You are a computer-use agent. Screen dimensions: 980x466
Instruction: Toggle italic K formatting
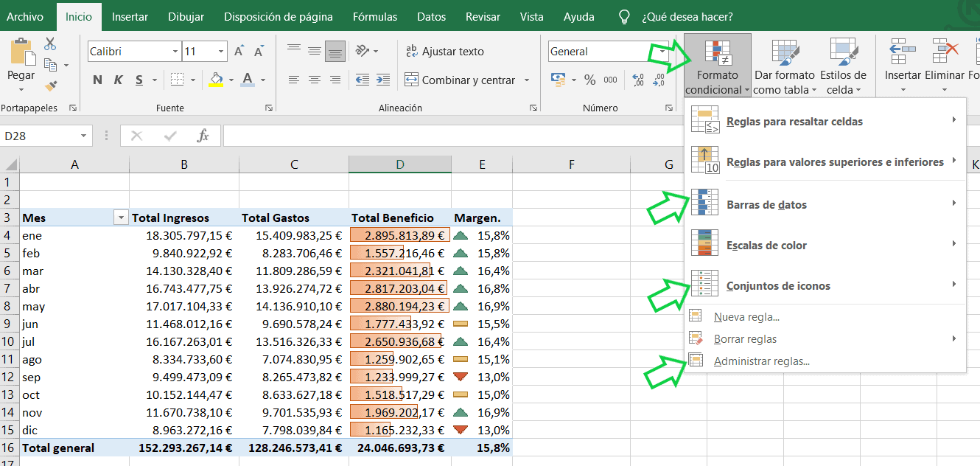tap(119, 80)
